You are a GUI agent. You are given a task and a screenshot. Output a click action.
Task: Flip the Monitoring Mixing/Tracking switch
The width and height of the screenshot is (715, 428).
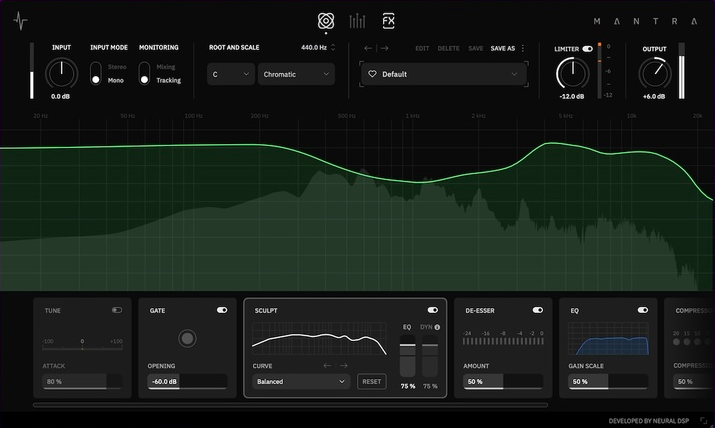tap(144, 73)
